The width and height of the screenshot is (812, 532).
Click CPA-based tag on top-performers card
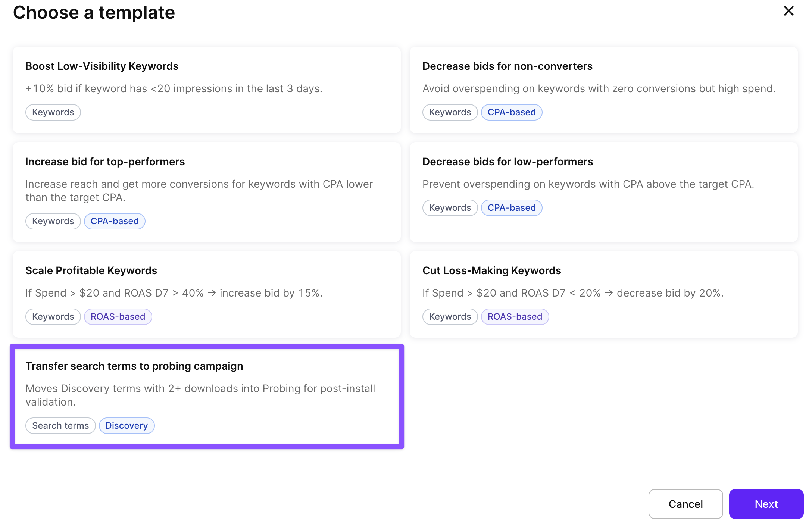(x=115, y=221)
